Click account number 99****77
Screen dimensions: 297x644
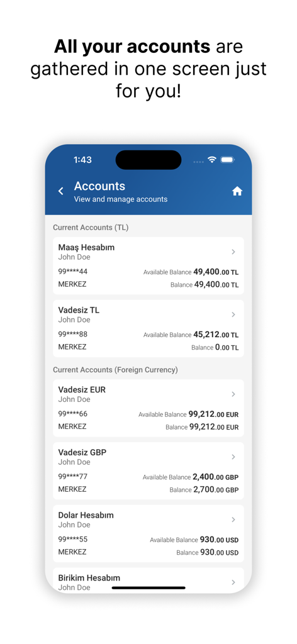click(x=73, y=477)
